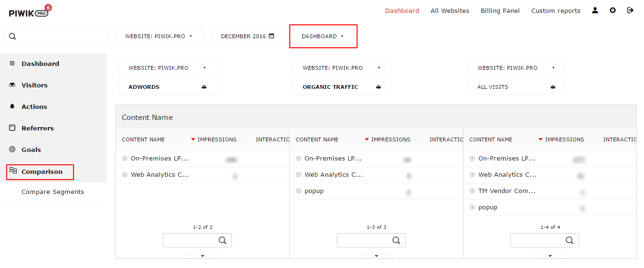Expand On-Premises LP row in second column
The width and height of the screenshot is (644, 268).
pos(298,159)
